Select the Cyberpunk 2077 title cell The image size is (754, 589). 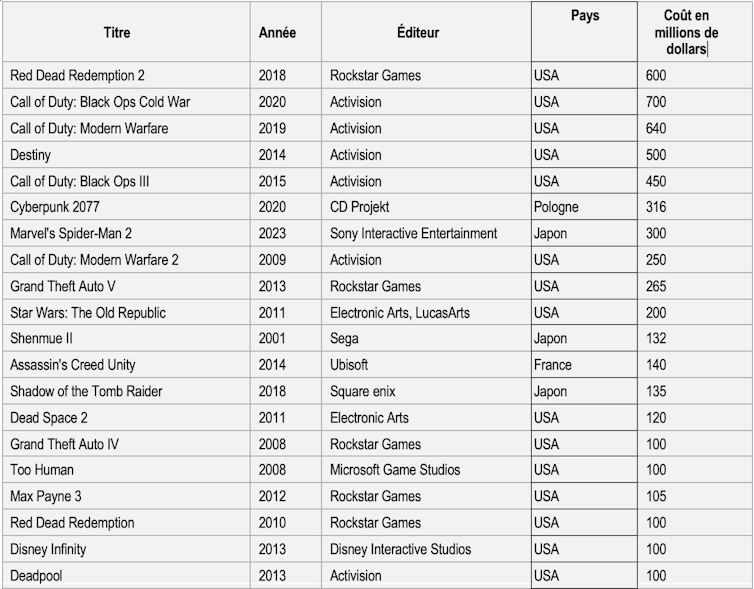click(x=56, y=207)
